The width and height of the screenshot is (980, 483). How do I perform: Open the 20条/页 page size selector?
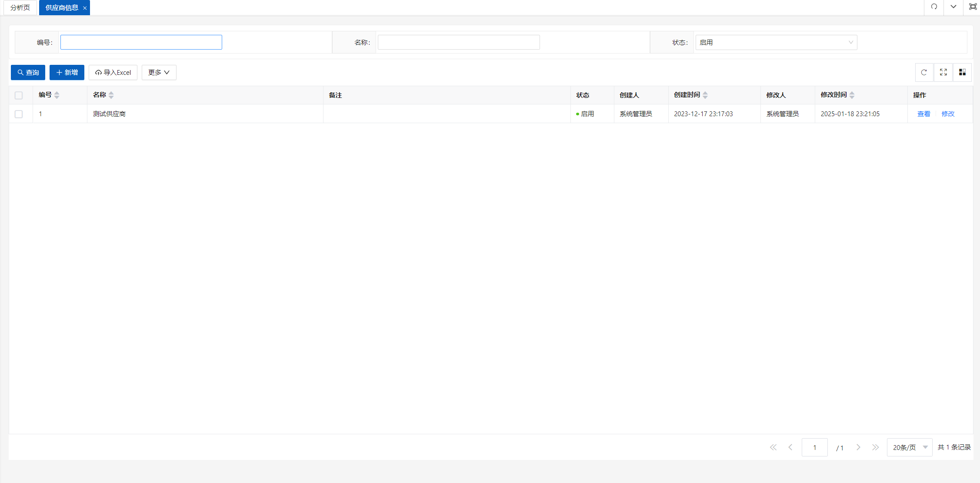click(910, 447)
